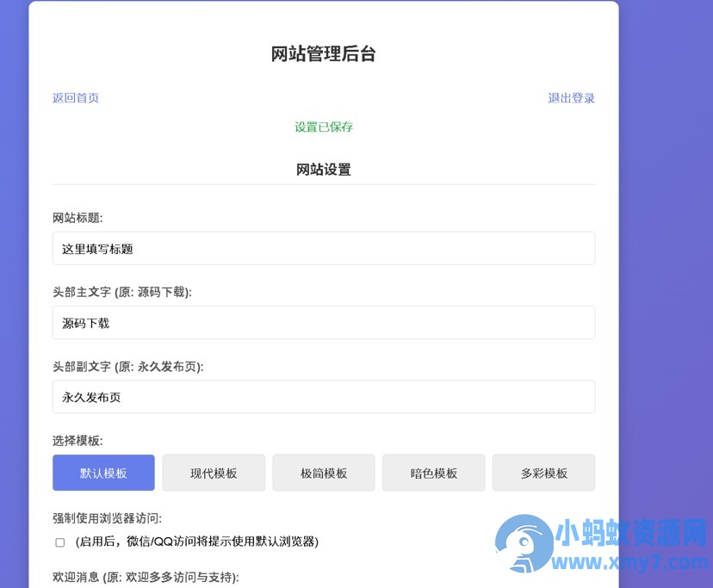Viewport: 713px width, 588px height.
Task: Click the 启用后，微信/QQ访问将提示 description text
Action: (x=197, y=542)
